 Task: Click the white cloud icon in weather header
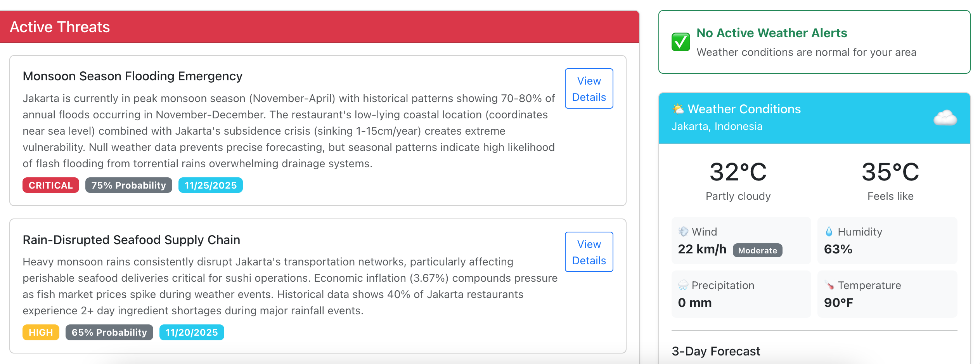coord(945,118)
